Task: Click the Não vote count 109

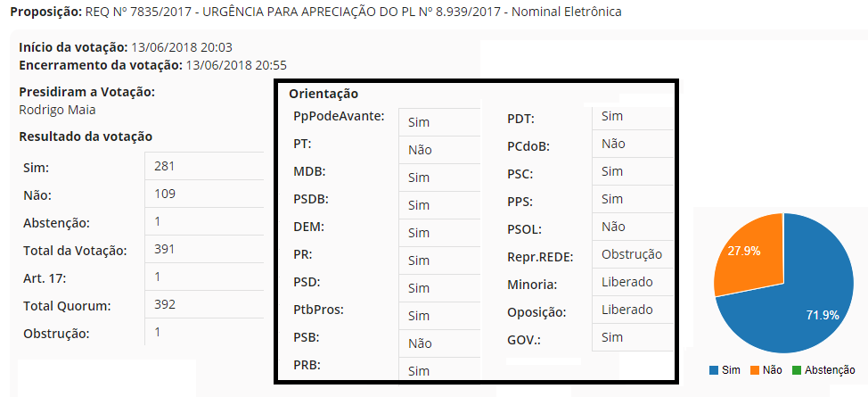Action: (165, 194)
